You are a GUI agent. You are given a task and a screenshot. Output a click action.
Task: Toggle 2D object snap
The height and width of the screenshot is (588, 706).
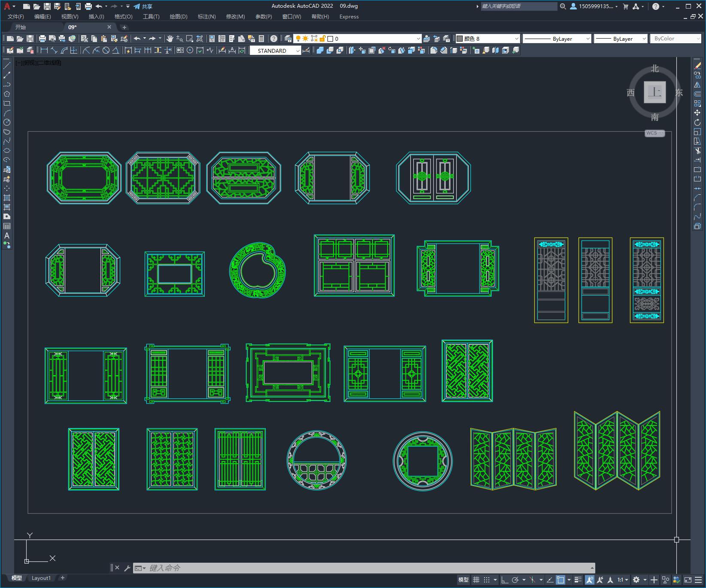(561, 580)
